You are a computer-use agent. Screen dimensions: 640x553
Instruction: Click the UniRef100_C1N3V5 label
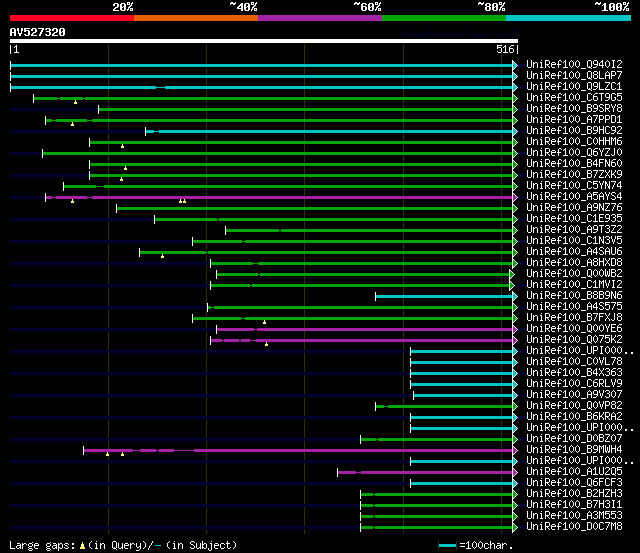[x=574, y=241]
